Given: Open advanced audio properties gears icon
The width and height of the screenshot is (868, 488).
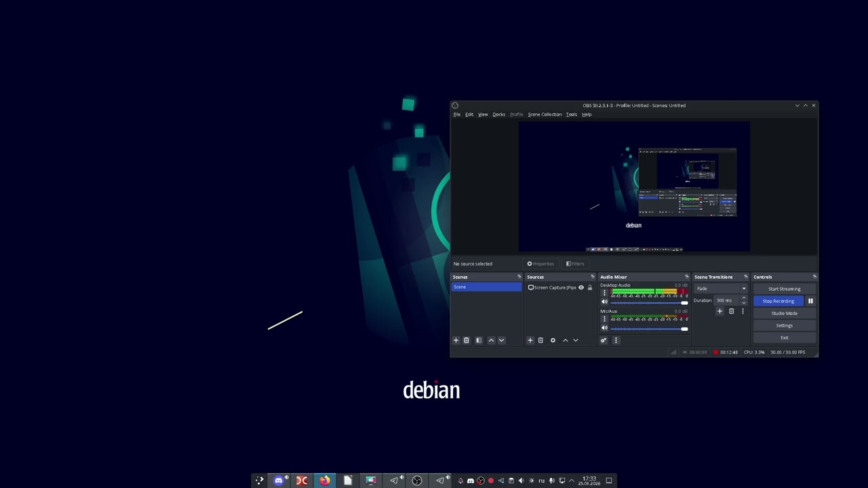Looking at the screenshot, I should 604,340.
